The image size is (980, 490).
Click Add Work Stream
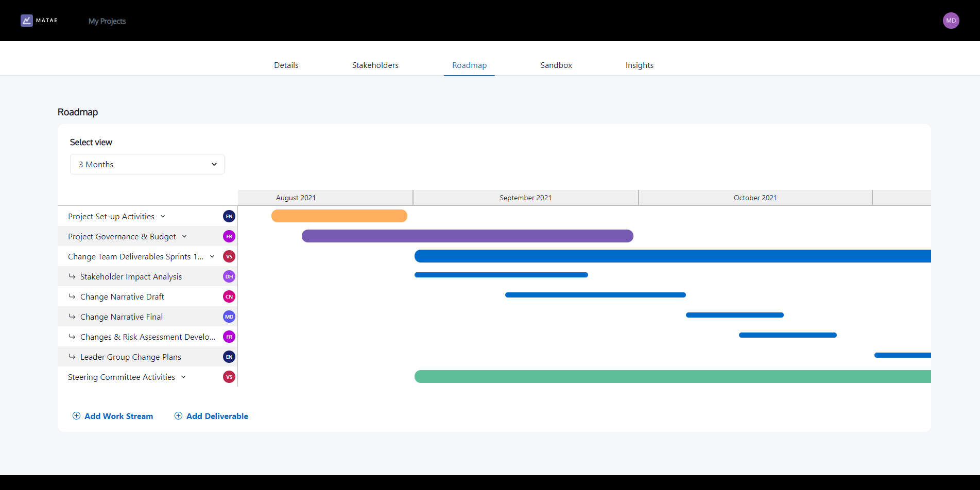tap(118, 415)
